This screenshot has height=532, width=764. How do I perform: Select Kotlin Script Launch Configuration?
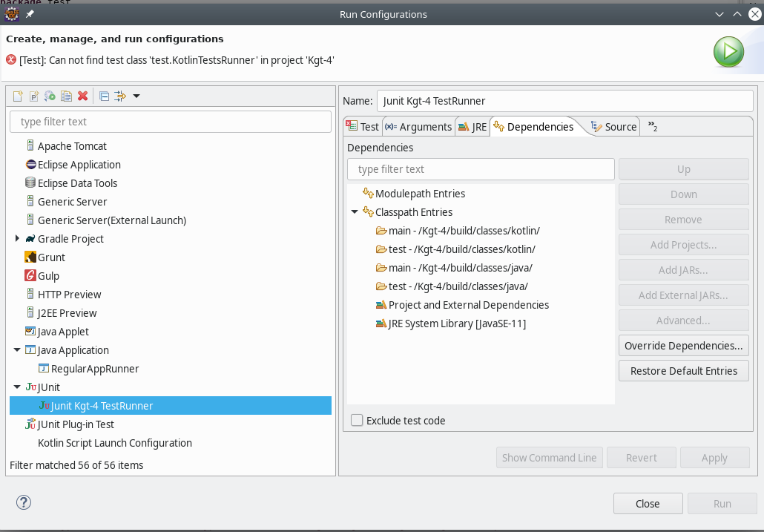115,443
